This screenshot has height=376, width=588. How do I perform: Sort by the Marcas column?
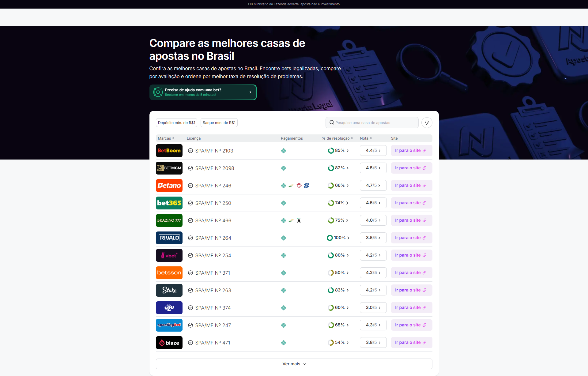point(166,138)
